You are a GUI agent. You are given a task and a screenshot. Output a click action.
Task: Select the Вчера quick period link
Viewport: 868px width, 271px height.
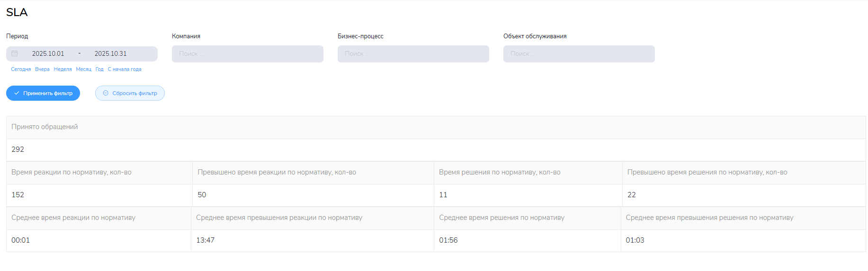tap(42, 70)
